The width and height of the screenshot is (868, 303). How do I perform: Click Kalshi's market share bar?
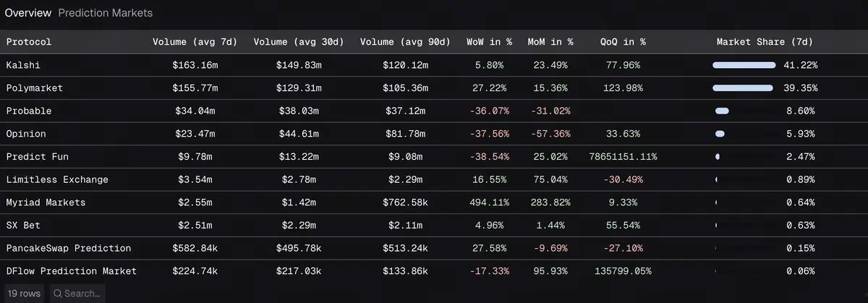click(x=744, y=65)
